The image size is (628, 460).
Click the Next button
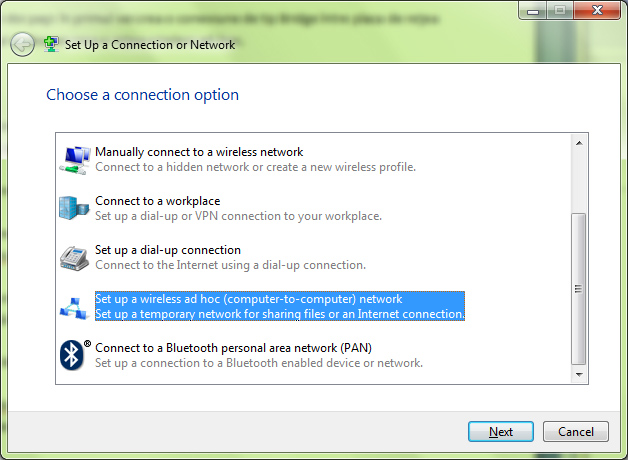(501, 432)
